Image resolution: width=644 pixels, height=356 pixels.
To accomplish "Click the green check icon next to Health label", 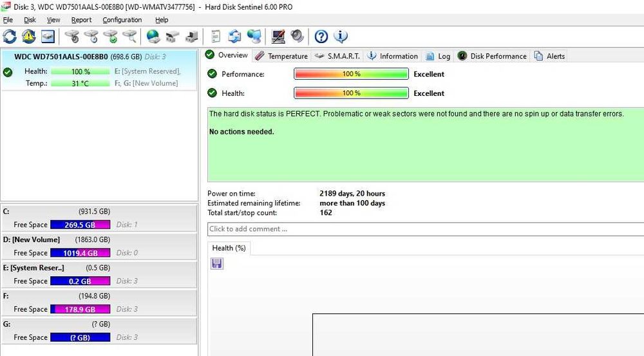I will coord(212,93).
